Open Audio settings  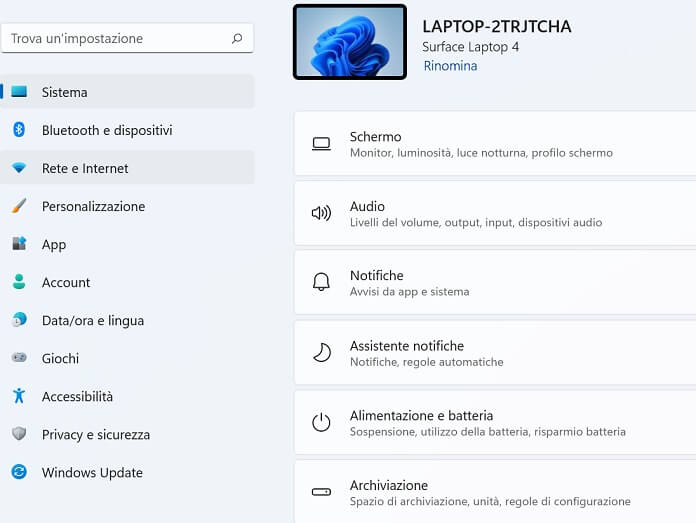point(495,213)
